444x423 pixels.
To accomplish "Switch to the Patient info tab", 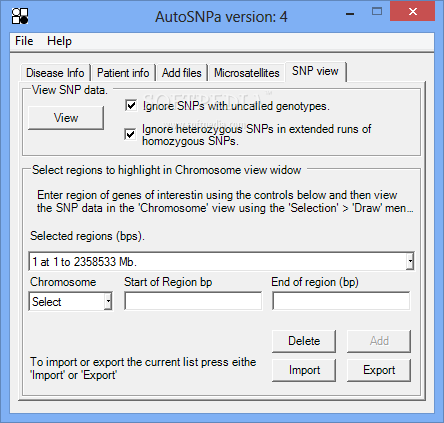I will click(123, 73).
